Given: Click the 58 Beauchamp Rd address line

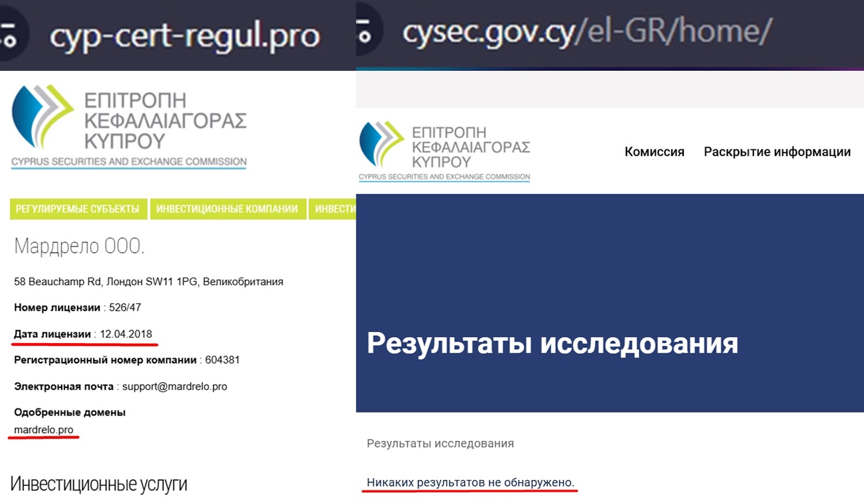Looking at the screenshot, I should tap(148, 282).
